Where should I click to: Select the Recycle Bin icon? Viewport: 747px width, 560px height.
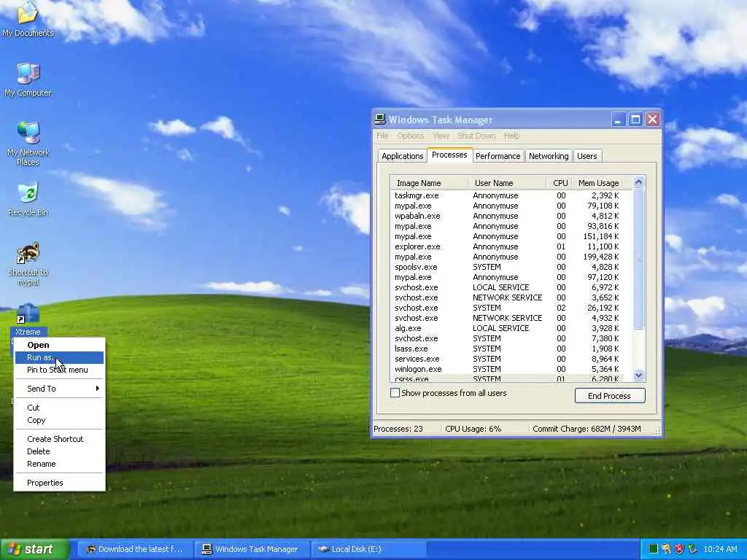pyautogui.click(x=28, y=200)
